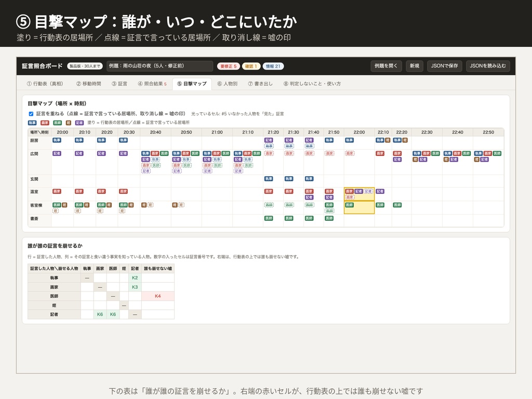Focus the title field 例題:雨の山荘の夜
This screenshot has width=532, height=399.
(x=159, y=66)
